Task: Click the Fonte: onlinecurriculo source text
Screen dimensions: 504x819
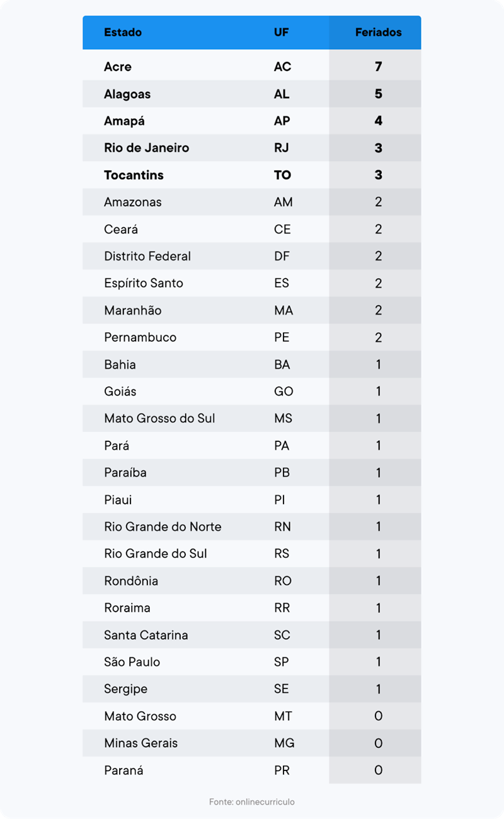Action: (x=252, y=802)
